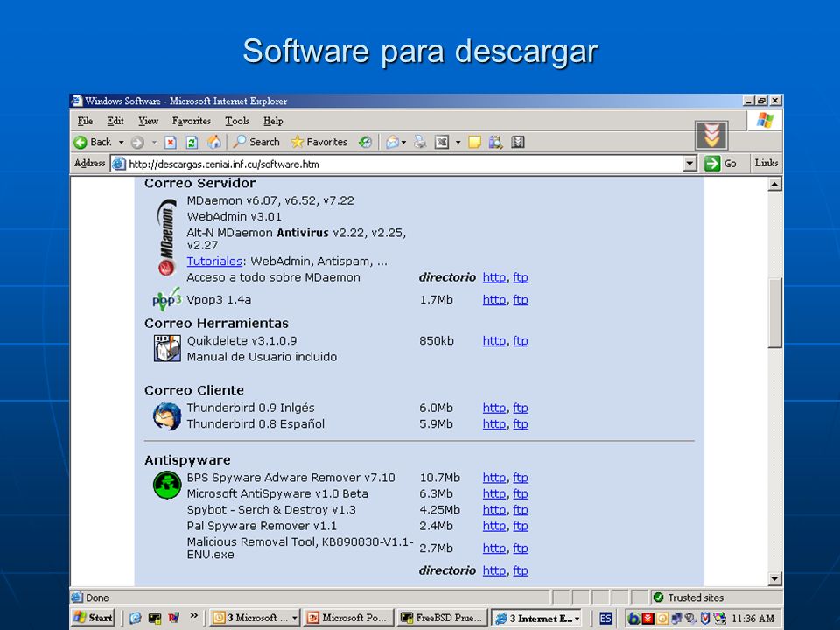Click the Vpop3 logo icon
840x630 pixels.
[166, 299]
